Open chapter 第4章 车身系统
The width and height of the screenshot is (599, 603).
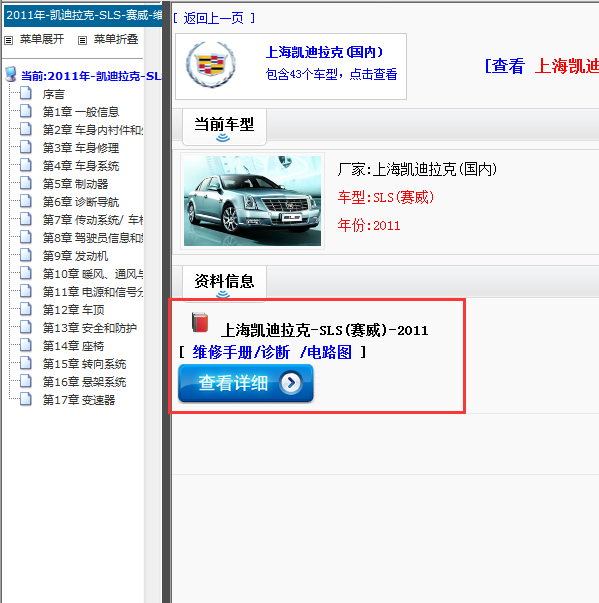pyautogui.click(x=81, y=166)
